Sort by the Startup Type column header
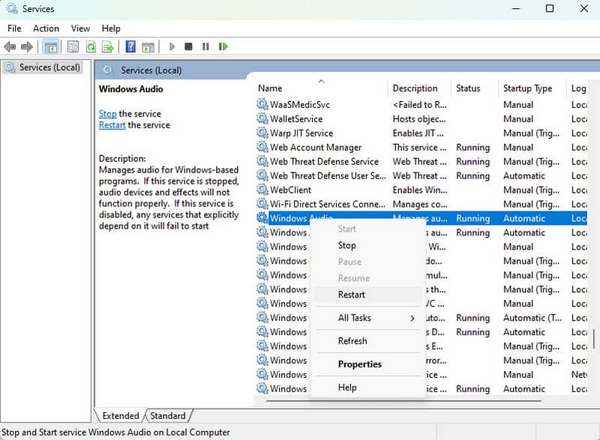Screen dimensions: 600x440 point(532,88)
